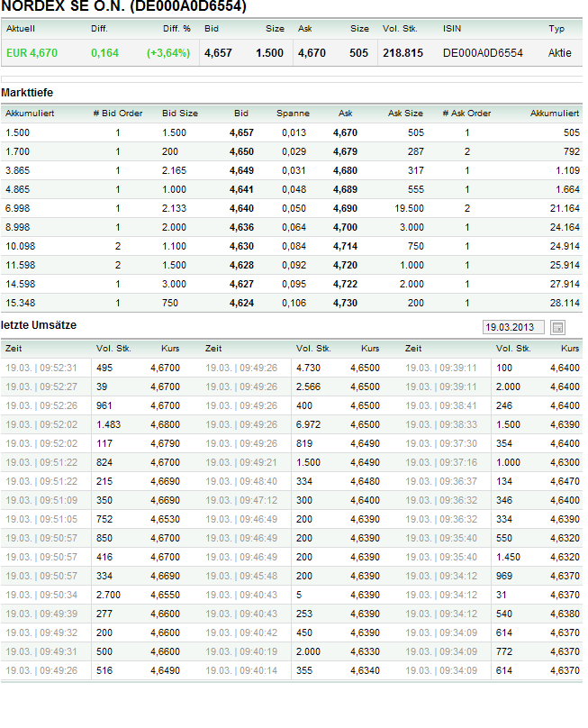
Task: Click the # Bid Order column header
Action: click(x=118, y=114)
